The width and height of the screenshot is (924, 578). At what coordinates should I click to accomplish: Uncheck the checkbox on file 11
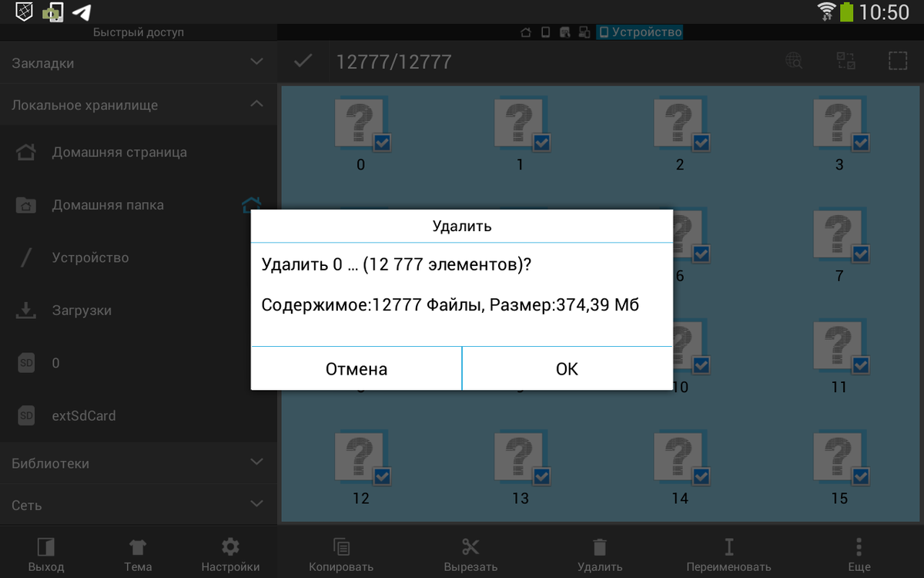[861, 365]
